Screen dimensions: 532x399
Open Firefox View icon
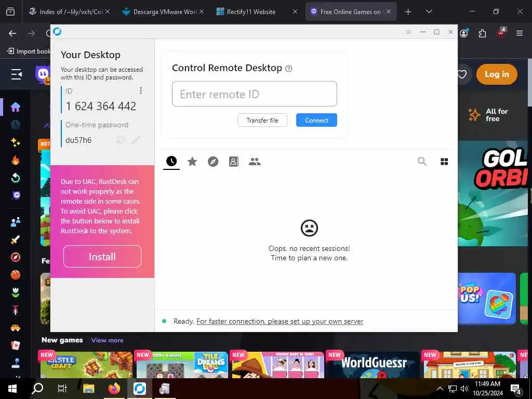[10, 11]
